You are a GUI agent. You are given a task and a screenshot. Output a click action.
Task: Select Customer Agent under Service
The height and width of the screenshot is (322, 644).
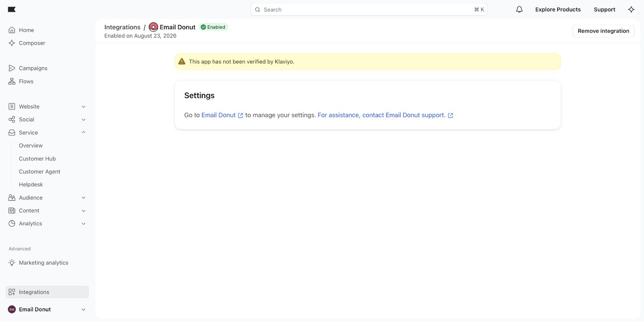(x=39, y=172)
